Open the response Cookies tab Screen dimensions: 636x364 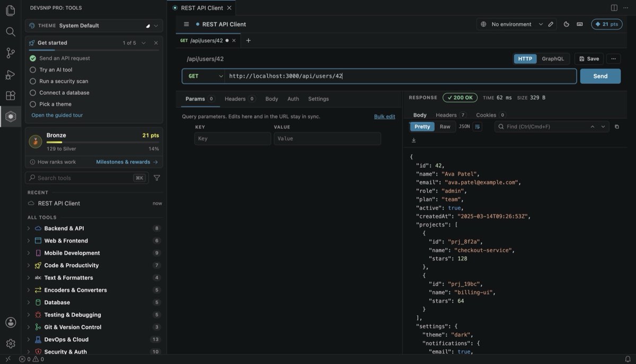coord(491,115)
